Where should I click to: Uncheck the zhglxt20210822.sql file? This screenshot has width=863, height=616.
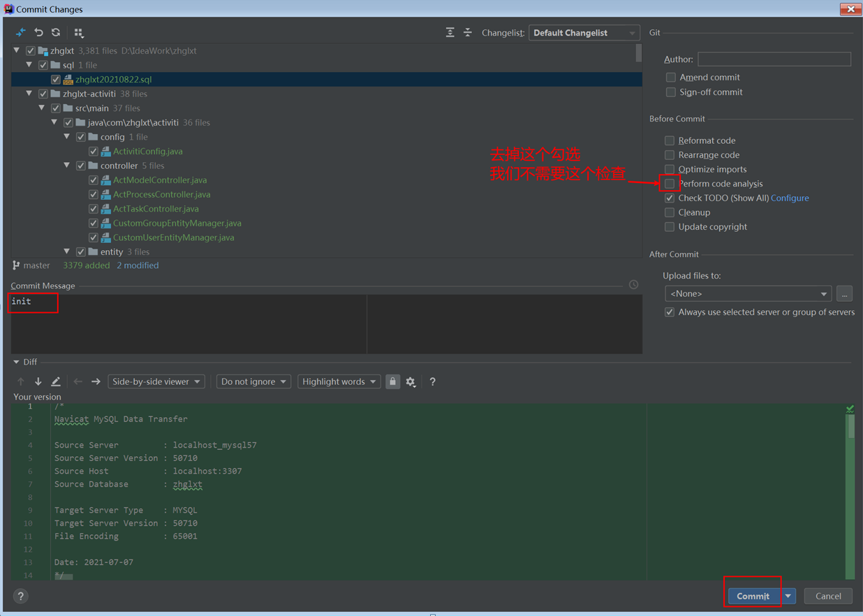pos(55,79)
